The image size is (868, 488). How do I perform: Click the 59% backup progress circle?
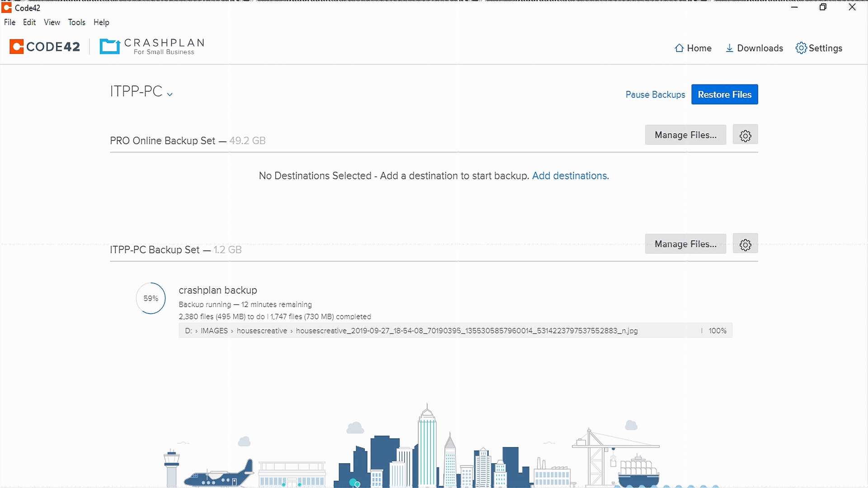(151, 298)
